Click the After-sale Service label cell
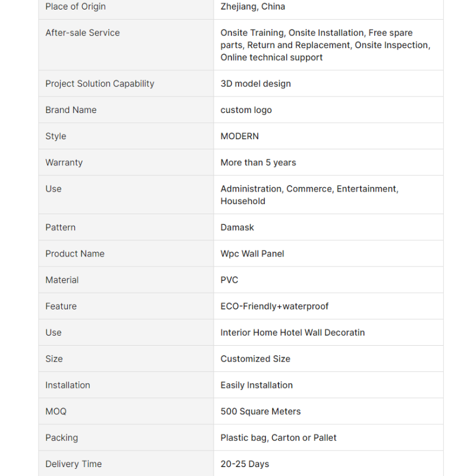Viewport: 476px width, 476px height. pyautogui.click(x=126, y=45)
